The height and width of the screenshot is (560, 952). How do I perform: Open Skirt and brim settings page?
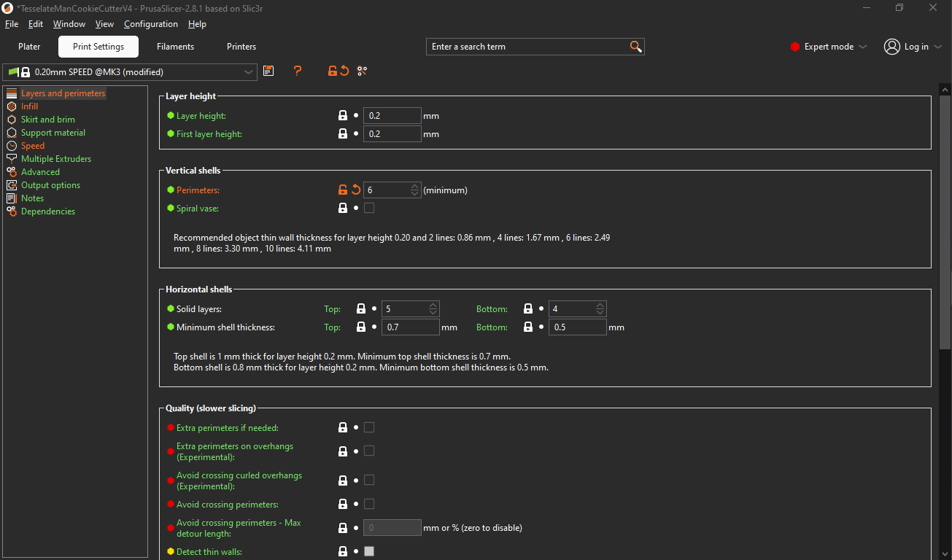tap(47, 120)
